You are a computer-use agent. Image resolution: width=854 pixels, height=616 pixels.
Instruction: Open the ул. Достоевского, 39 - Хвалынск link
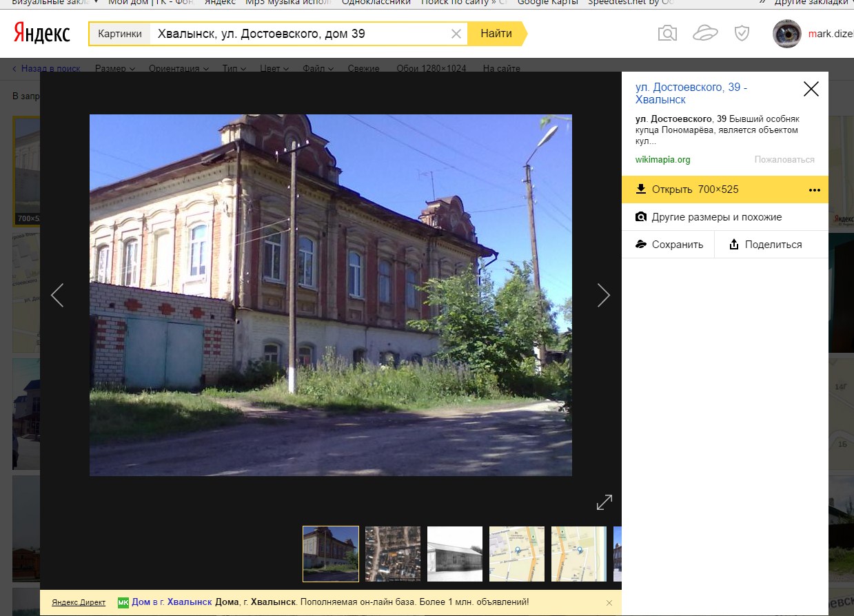tap(691, 94)
